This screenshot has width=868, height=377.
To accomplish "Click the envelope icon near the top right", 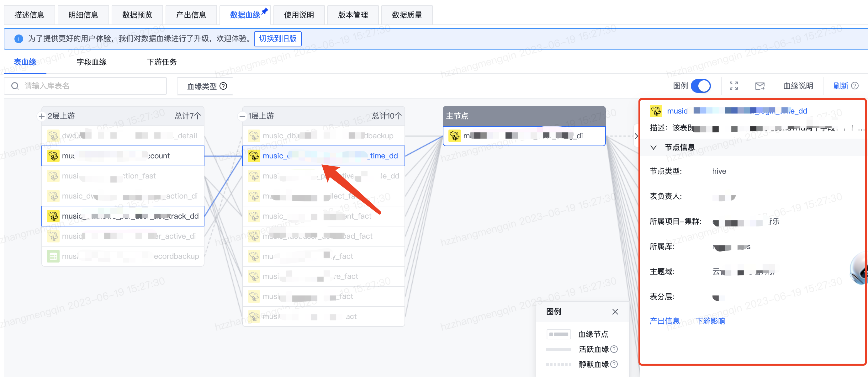I will coord(760,86).
